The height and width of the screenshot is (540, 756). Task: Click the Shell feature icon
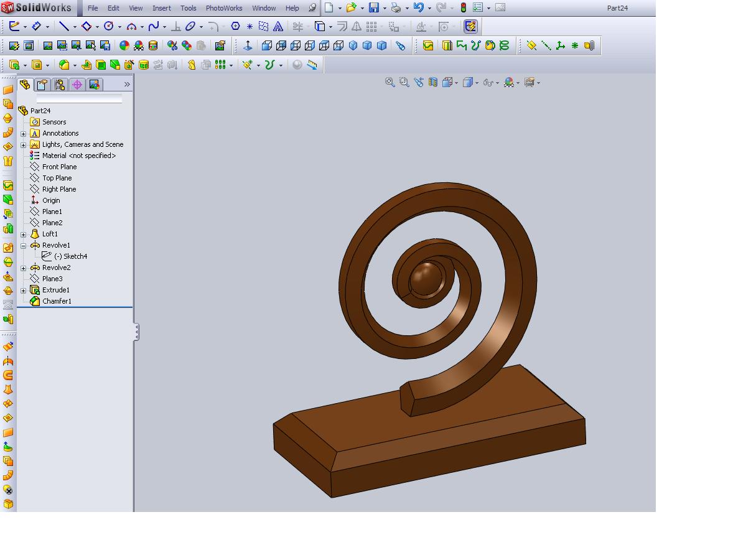[101, 65]
